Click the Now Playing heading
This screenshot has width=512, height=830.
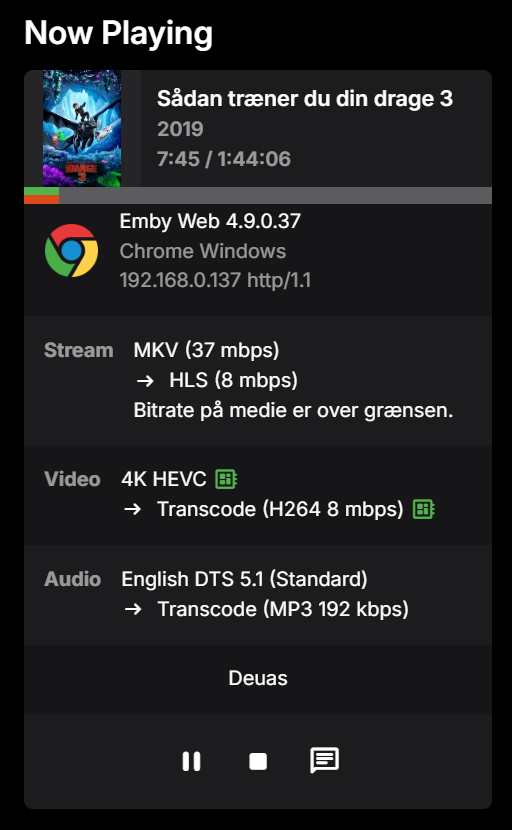119,33
